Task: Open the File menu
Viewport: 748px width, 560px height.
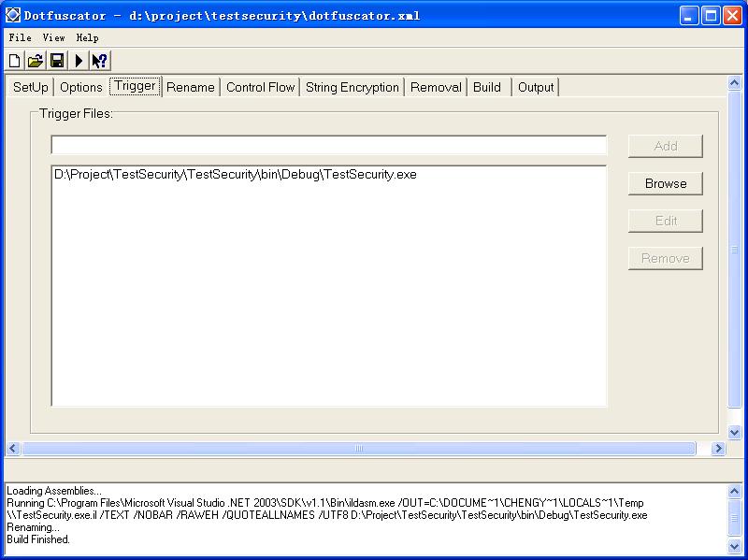Action: click(x=20, y=37)
